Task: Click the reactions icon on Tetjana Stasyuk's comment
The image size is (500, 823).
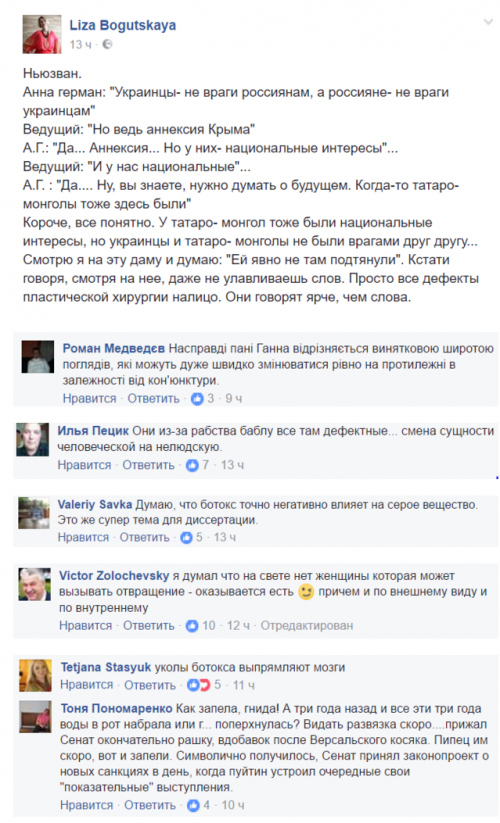Action: [x=198, y=685]
